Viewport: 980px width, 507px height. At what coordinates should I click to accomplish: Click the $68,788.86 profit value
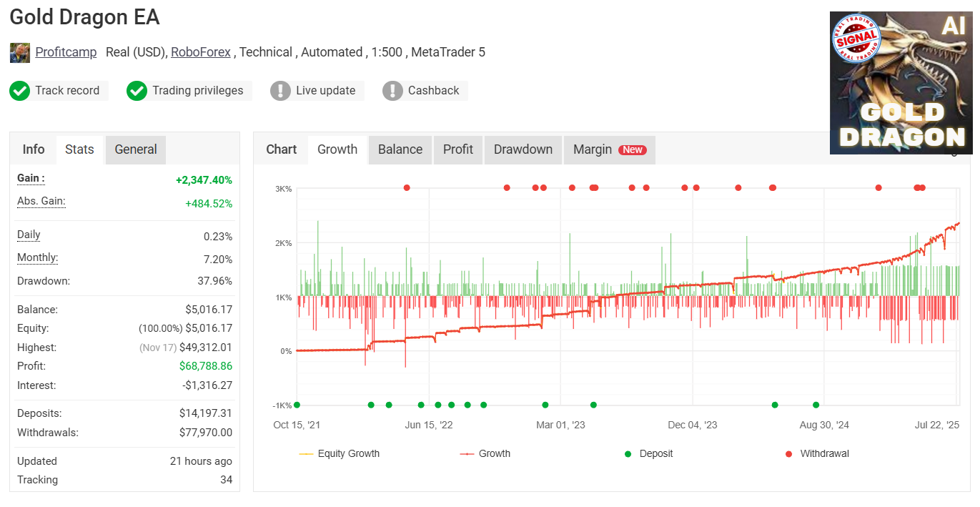(206, 366)
